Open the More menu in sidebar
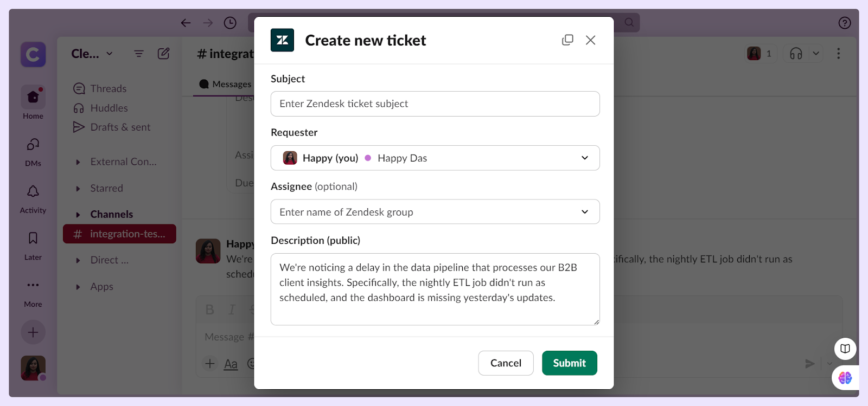 (33, 293)
